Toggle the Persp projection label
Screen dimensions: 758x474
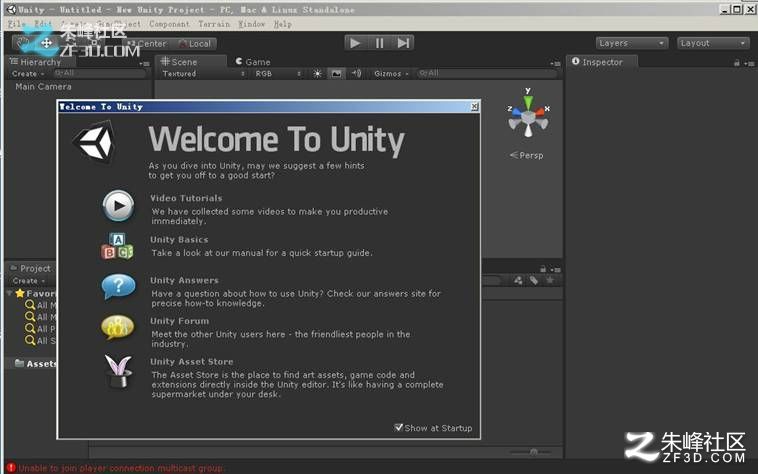[x=526, y=155]
